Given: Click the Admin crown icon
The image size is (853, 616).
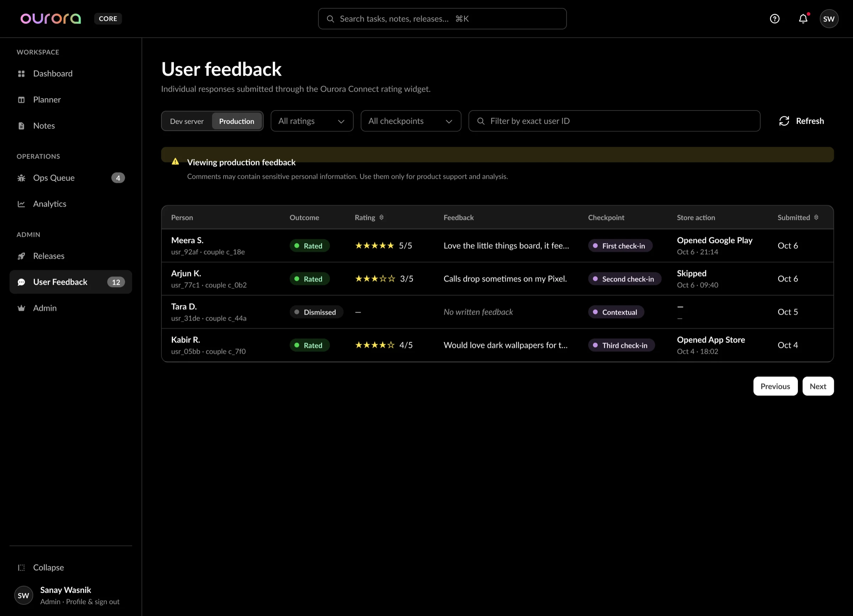Looking at the screenshot, I should [21, 308].
